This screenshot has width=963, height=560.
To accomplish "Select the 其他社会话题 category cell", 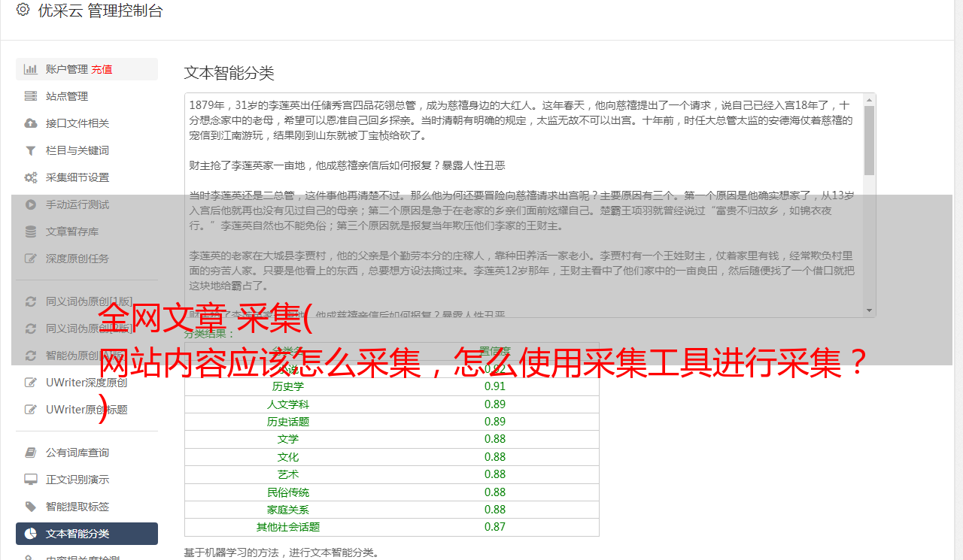I will (x=288, y=527).
